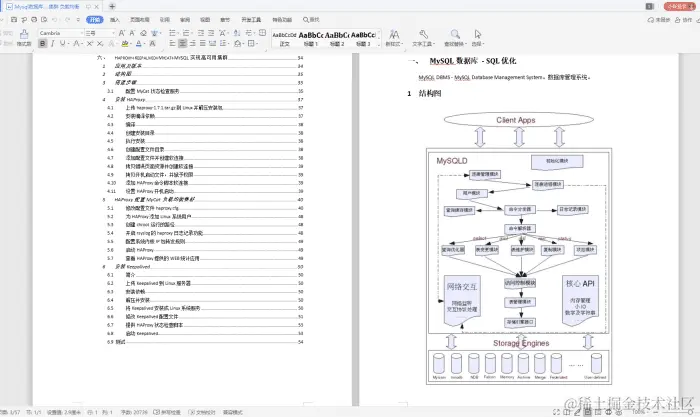Click the numbered list icon
Image resolution: width=700 pixels, height=417 pixels.
[186, 33]
